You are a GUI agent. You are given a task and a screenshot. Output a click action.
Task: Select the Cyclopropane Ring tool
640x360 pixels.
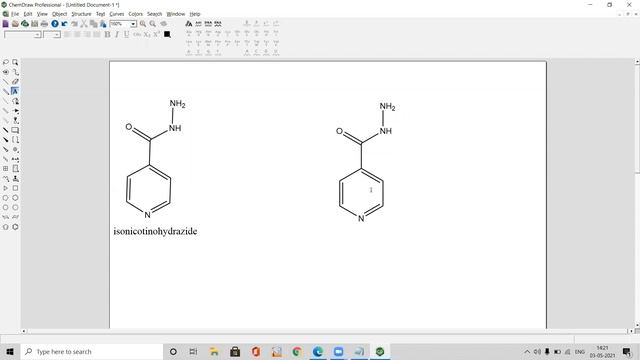pos(6,188)
